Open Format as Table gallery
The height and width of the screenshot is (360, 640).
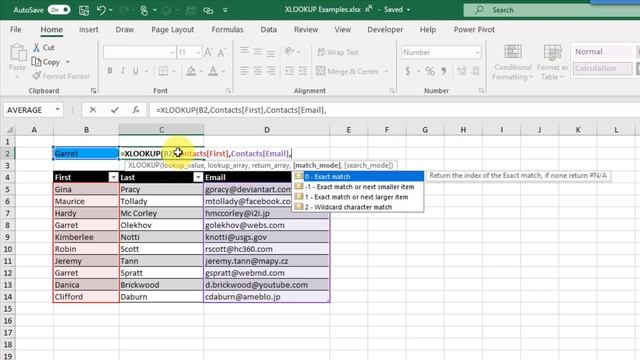(552, 62)
